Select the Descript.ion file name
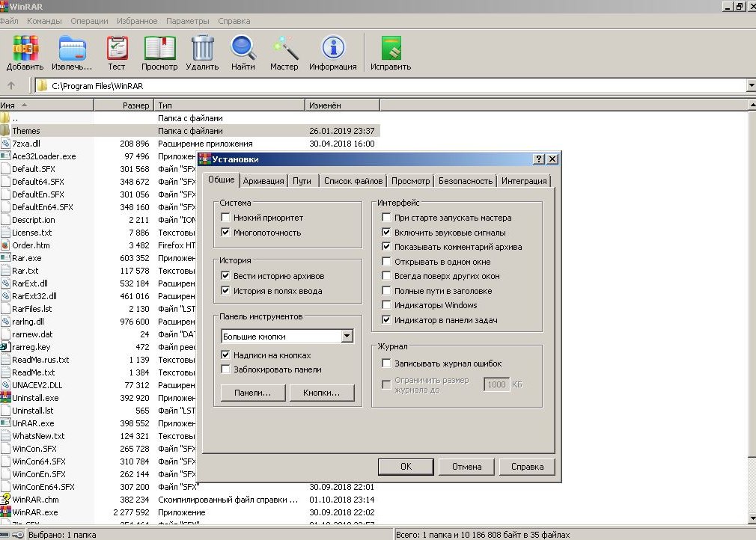756x540 pixels. pyautogui.click(x=33, y=220)
